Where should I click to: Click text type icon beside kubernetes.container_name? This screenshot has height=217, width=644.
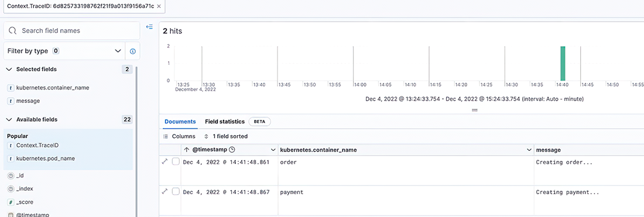click(11, 88)
